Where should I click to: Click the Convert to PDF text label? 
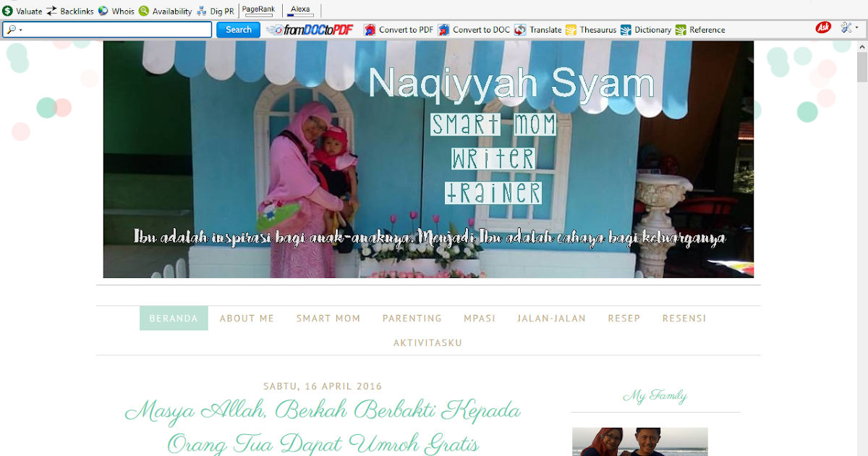(406, 30)
